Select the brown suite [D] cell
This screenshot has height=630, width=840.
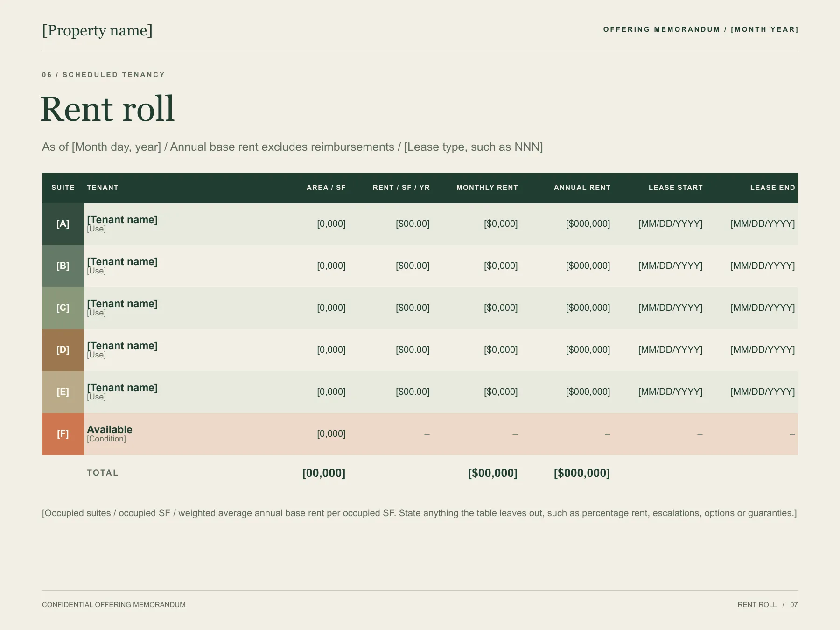pyautogui.click(x=63, y=350)
